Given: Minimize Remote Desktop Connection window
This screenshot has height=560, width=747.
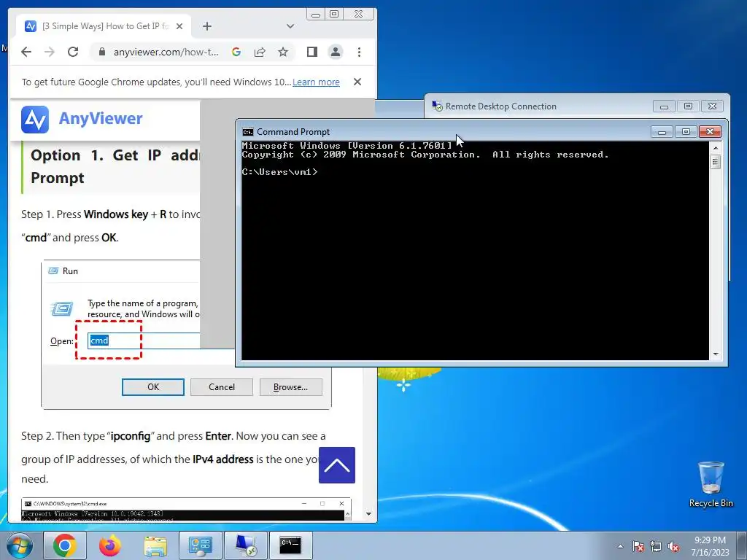Looking at the screenshot, I should tap(664, 106).
